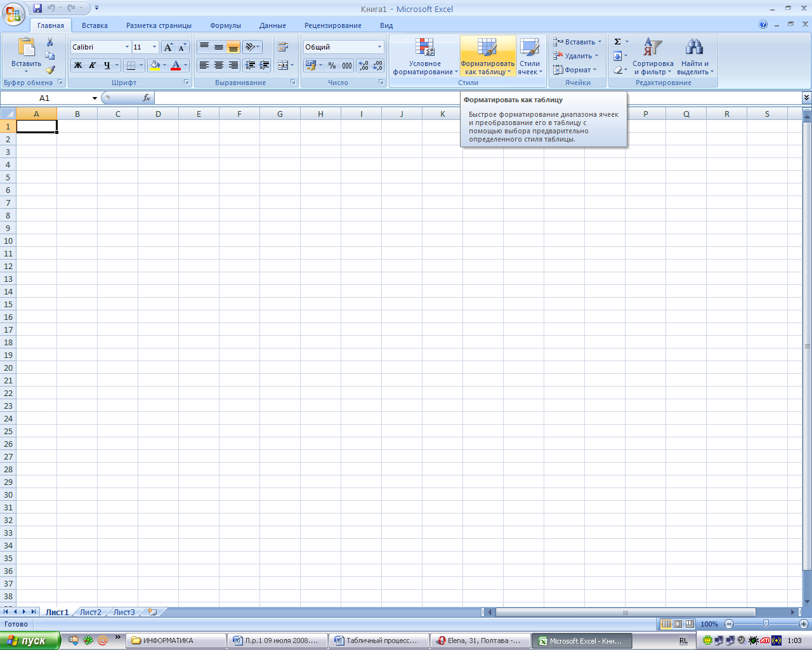Apply thousands separator format 000
Screen dimensions: 812x650
tap(347, 65)
